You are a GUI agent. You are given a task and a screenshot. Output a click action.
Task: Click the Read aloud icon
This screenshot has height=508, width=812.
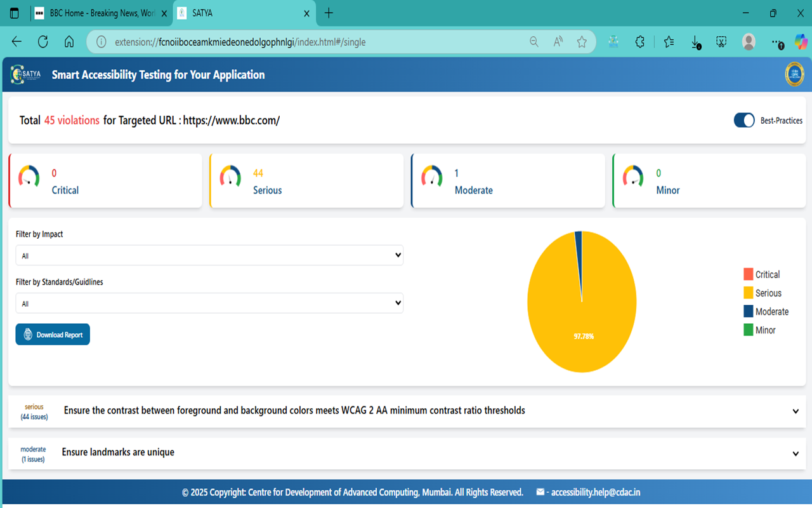tap(558, 42)
